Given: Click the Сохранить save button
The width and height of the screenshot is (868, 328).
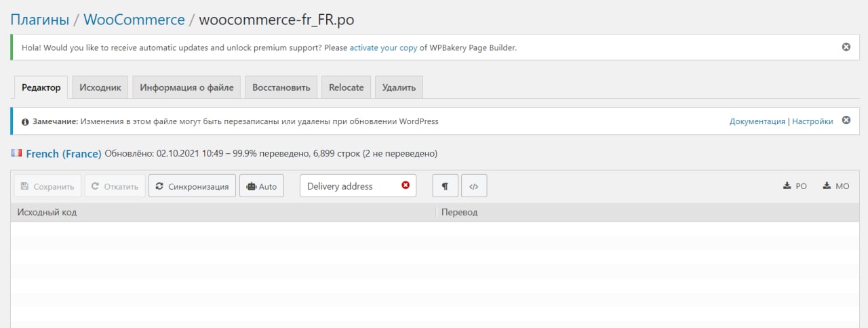Looking at the screenshot, I should click(x=47, y=186).
